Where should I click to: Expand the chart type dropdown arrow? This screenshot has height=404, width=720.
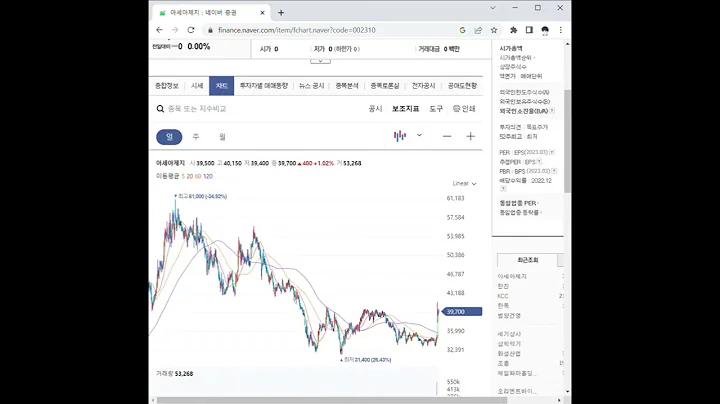coord(419,135)
